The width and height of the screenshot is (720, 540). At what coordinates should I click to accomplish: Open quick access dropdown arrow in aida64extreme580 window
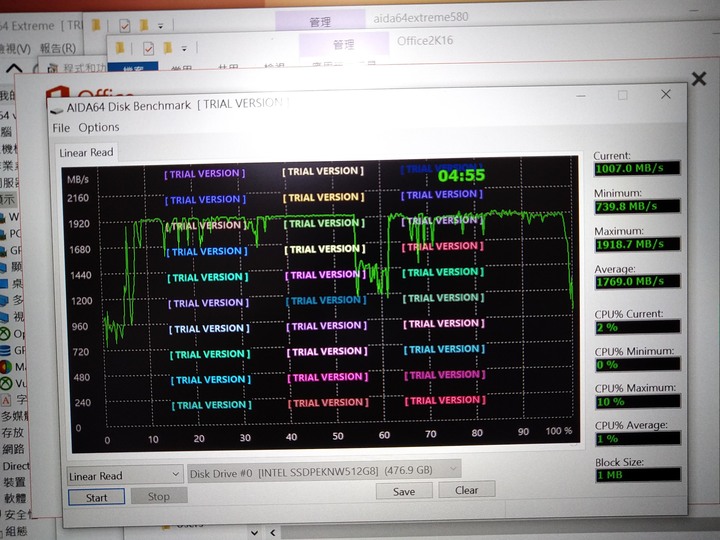click(x=161, y=26)
